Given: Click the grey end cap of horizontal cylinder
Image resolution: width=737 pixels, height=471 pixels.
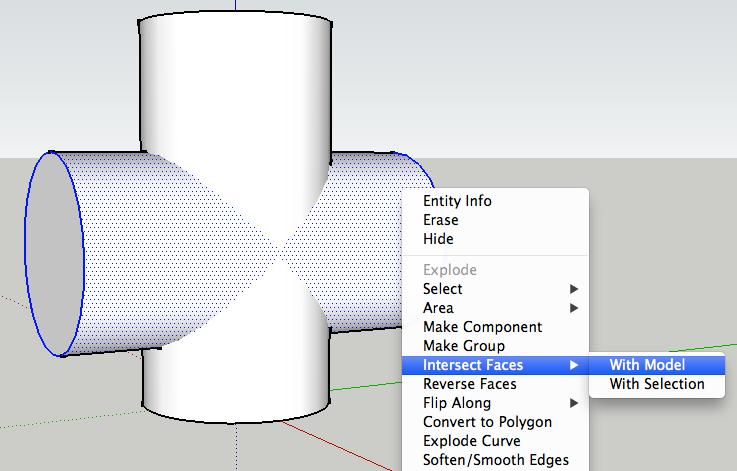Looking at the screenshot, I should pos(55,254).
